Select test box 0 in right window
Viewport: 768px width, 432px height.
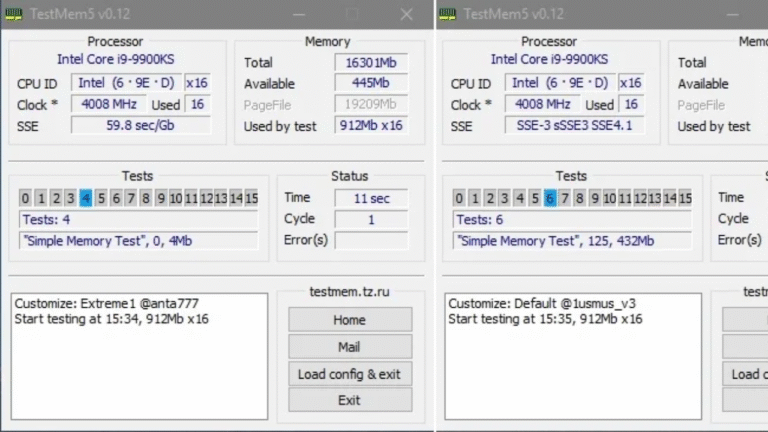(459, 198)
